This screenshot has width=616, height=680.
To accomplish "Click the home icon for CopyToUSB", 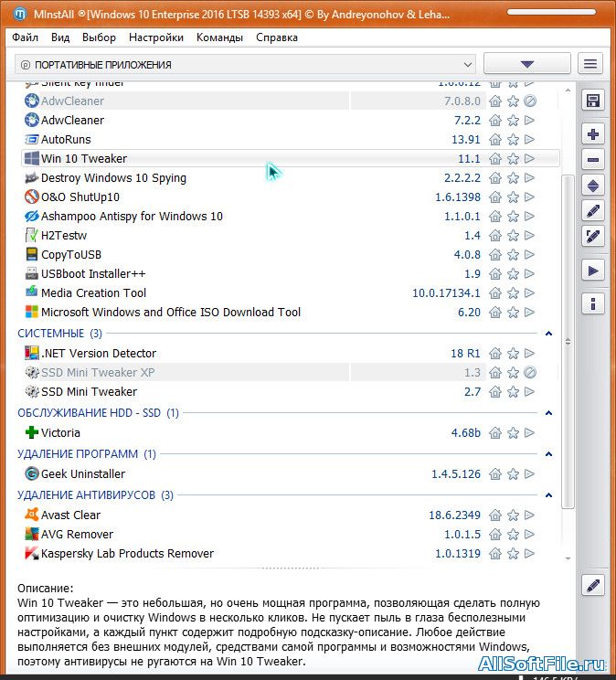I will pyautogui.click(x=495, y=255).
